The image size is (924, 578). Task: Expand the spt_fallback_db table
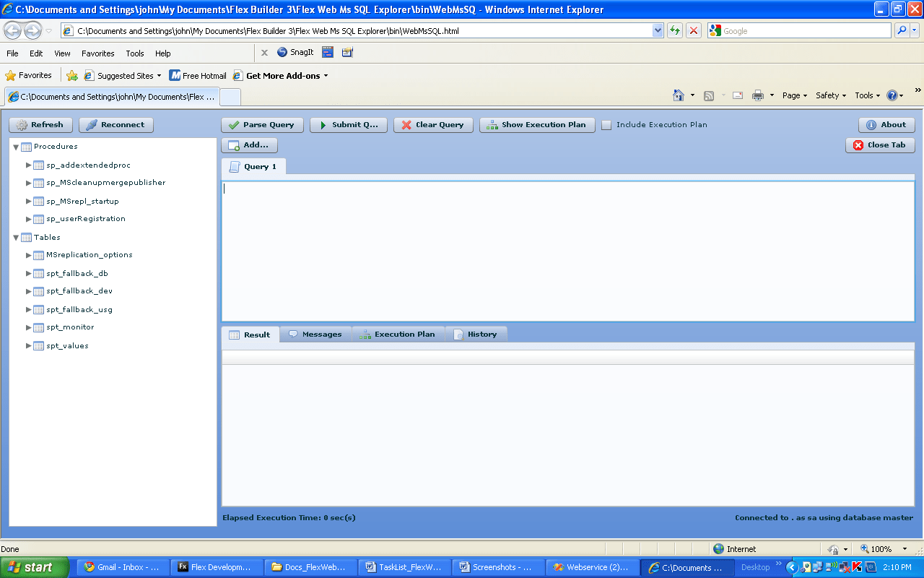(x=29, y=274)
